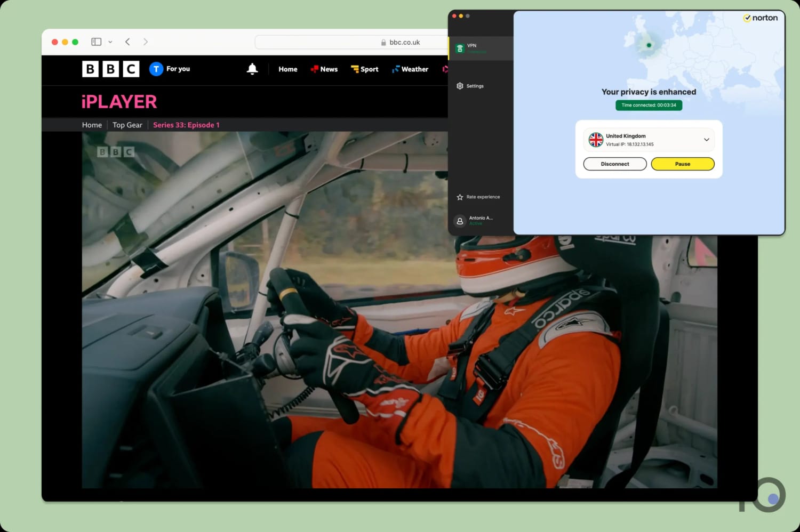Click the Virtual IP address text

click(x=630, y=144)
